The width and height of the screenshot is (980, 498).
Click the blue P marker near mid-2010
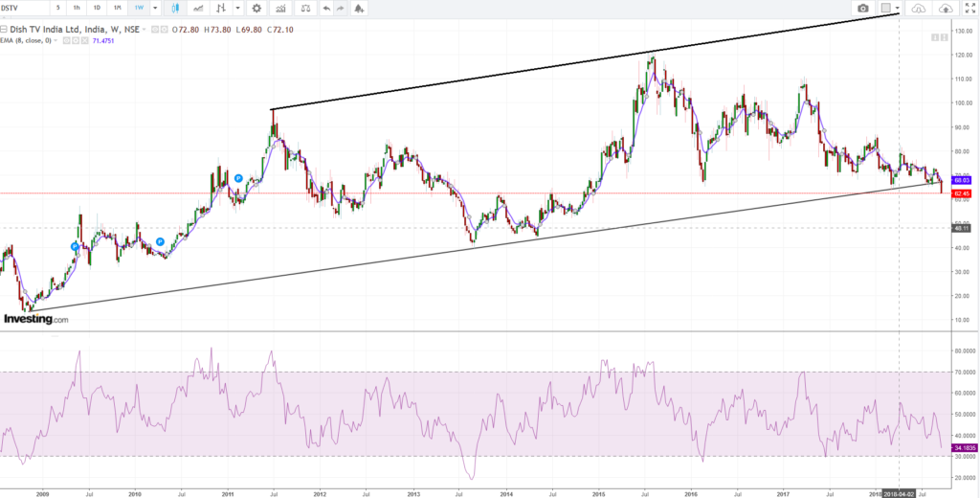click(x=160, y=242)
